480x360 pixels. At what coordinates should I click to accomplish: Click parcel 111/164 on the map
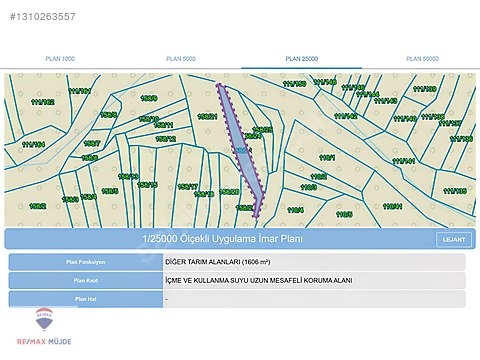[33, 145]
